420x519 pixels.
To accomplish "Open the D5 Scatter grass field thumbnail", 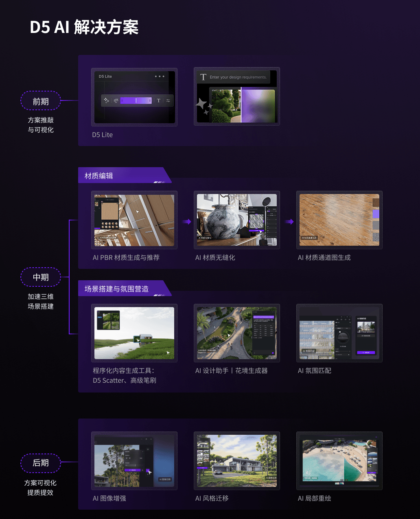I will [x=134, y=333].
